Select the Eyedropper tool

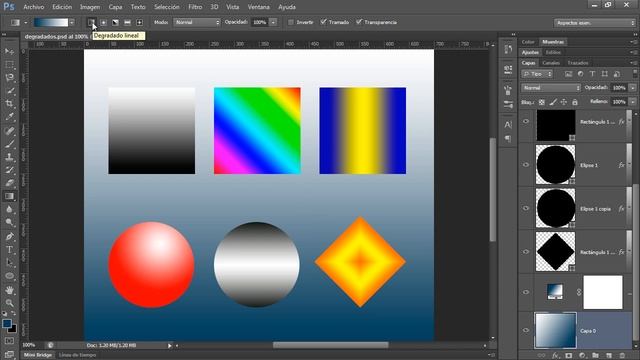[x=9, y=117]
